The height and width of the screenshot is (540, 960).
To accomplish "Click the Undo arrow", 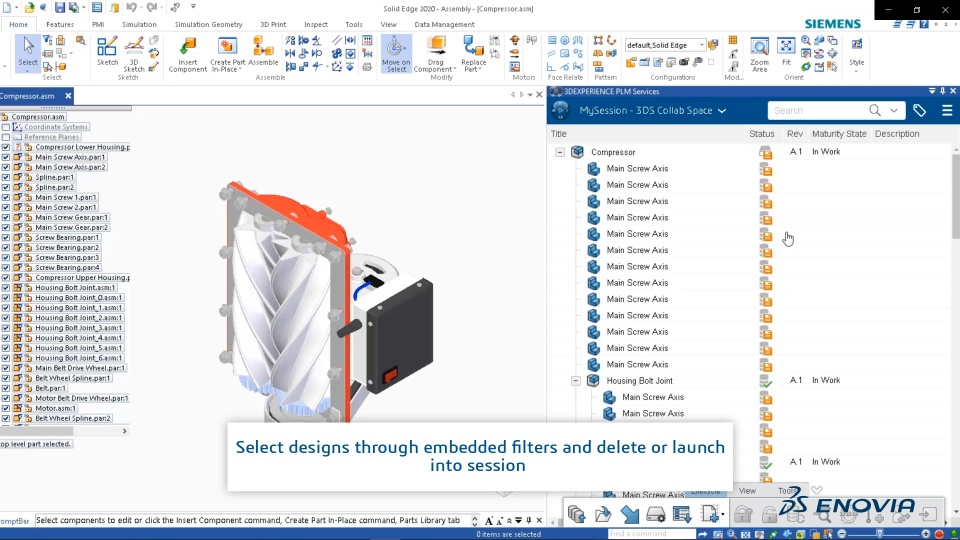I will point(132,7).
